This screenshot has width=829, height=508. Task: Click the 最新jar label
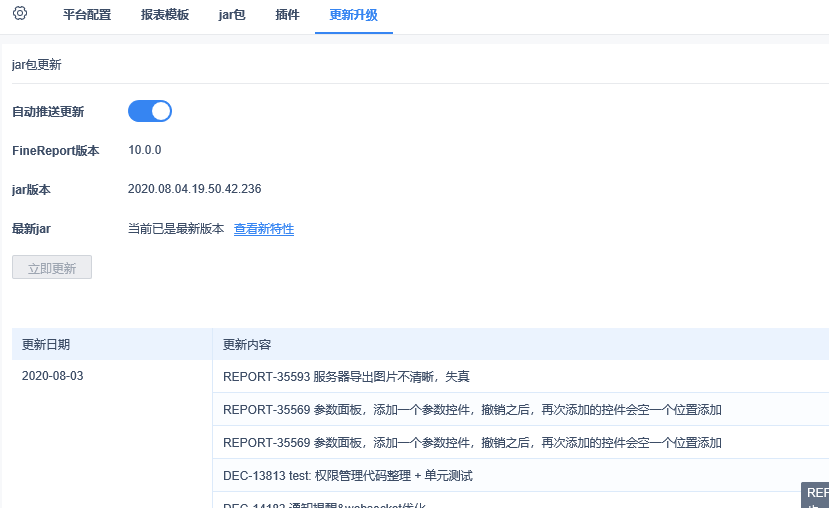pos(32,229)
